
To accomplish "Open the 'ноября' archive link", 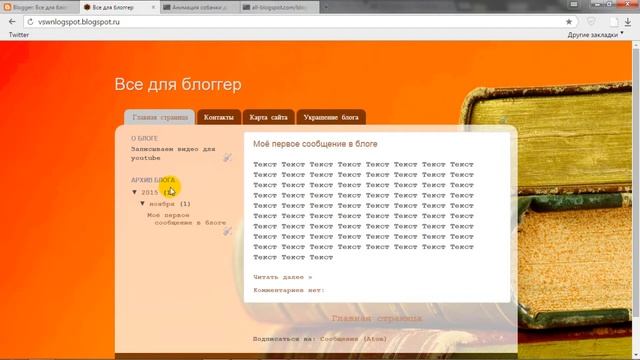I will click(x=162, y=204).
